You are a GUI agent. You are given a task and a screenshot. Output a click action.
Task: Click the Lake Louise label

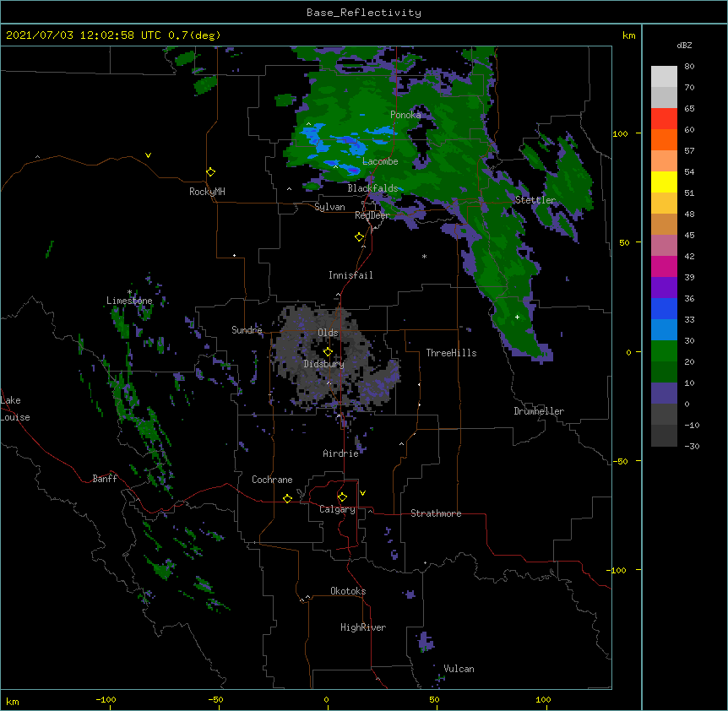click(15, 409)
